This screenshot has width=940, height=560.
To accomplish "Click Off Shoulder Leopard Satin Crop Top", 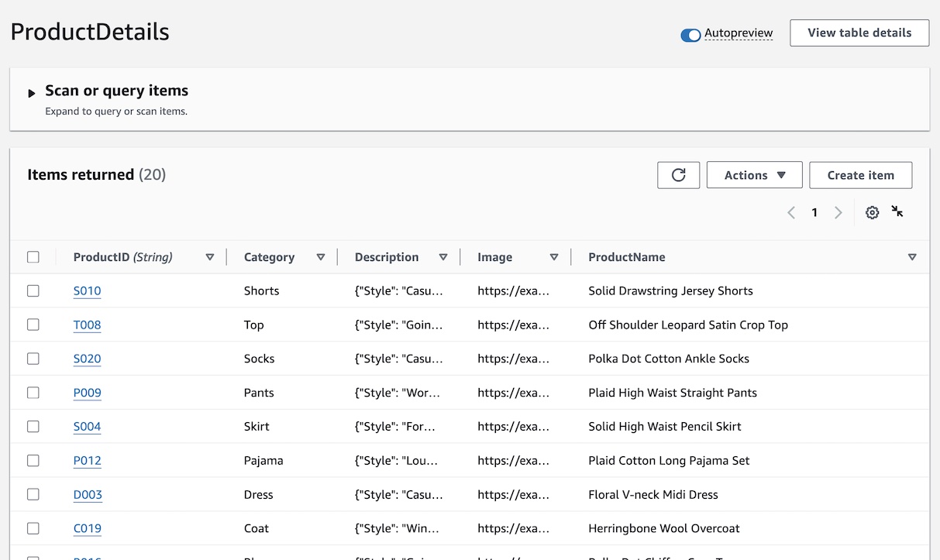I will (x=688, y=325).
